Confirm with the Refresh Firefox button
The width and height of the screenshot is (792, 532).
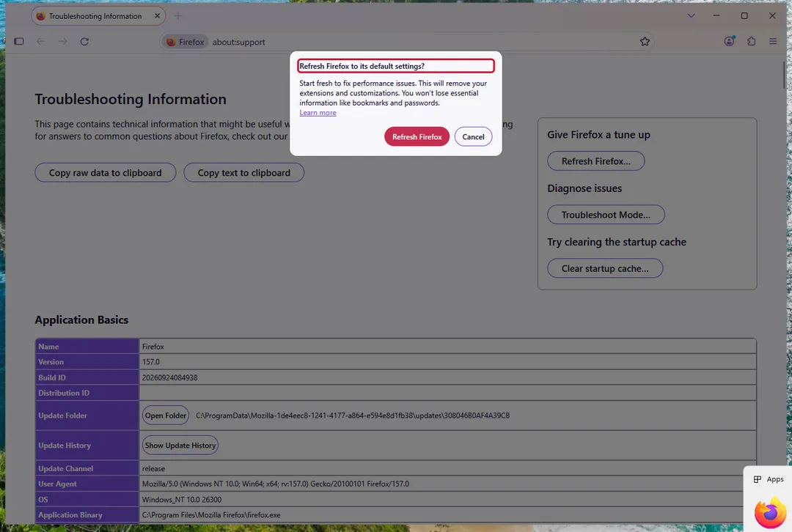[417, 137]
